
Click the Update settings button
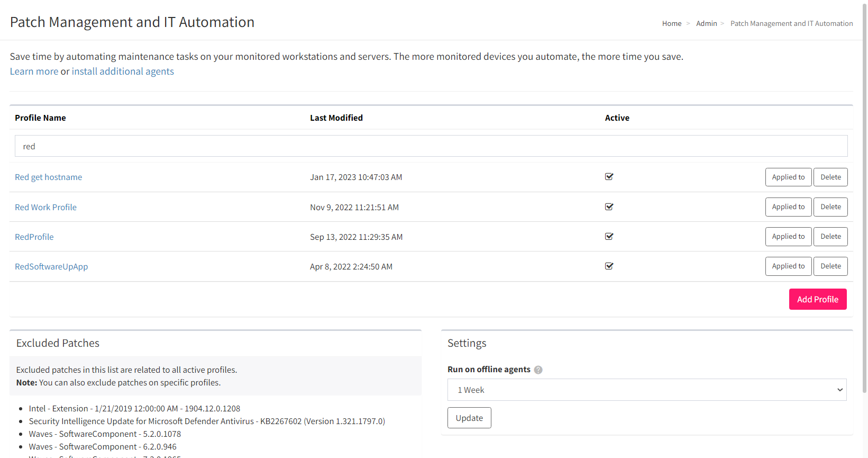click(x=469, y=418)
